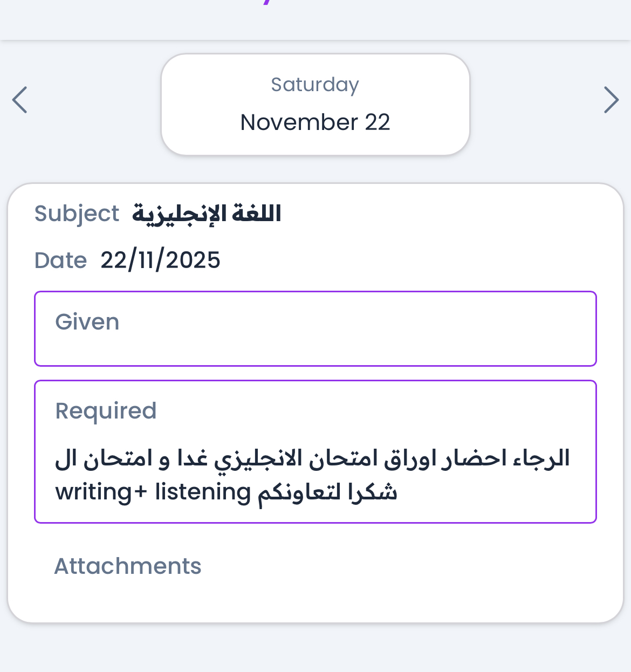Go to previous day with left chevron
This screenshot has width=631, height=672.
pos(20,100)
